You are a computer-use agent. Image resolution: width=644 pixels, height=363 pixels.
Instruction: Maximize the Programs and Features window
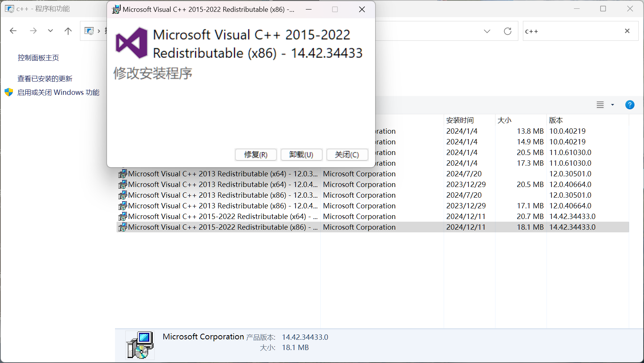pos(603,8)
